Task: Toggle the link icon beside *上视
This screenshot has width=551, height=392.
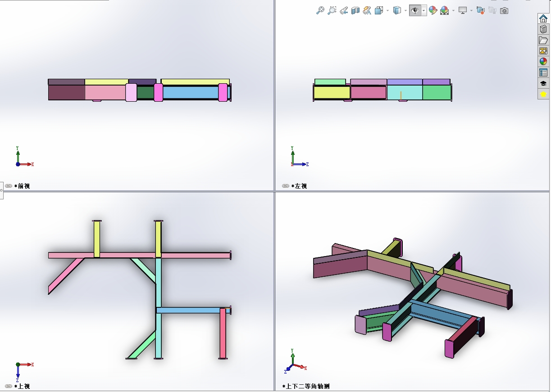Action: click(x=9, y=386)
